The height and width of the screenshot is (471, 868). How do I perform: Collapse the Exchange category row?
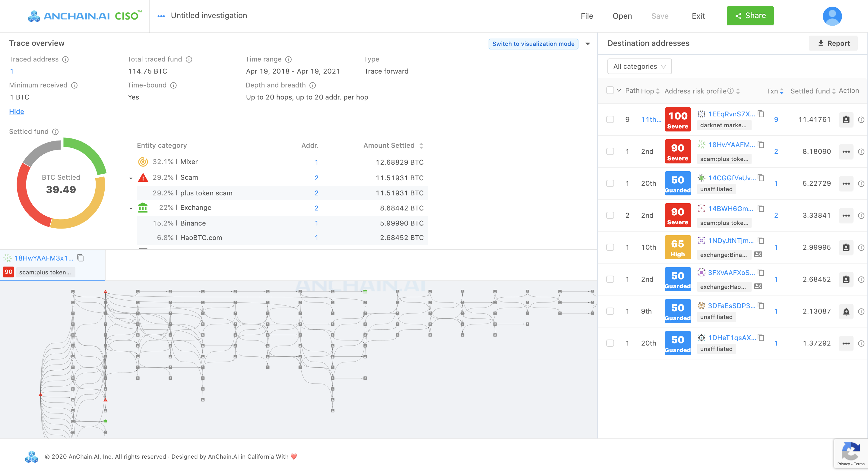tap(131, 209)
